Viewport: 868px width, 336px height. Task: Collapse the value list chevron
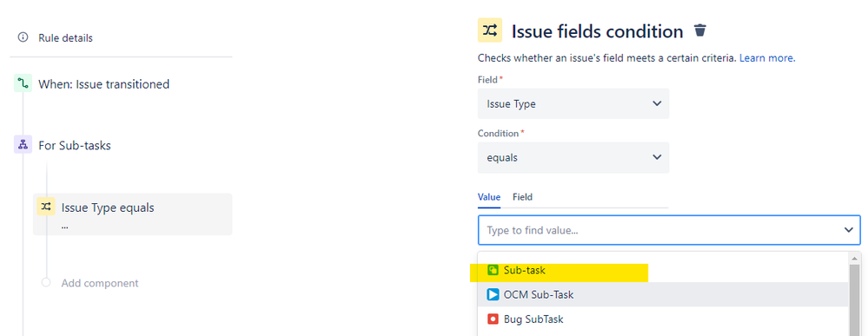849,230
